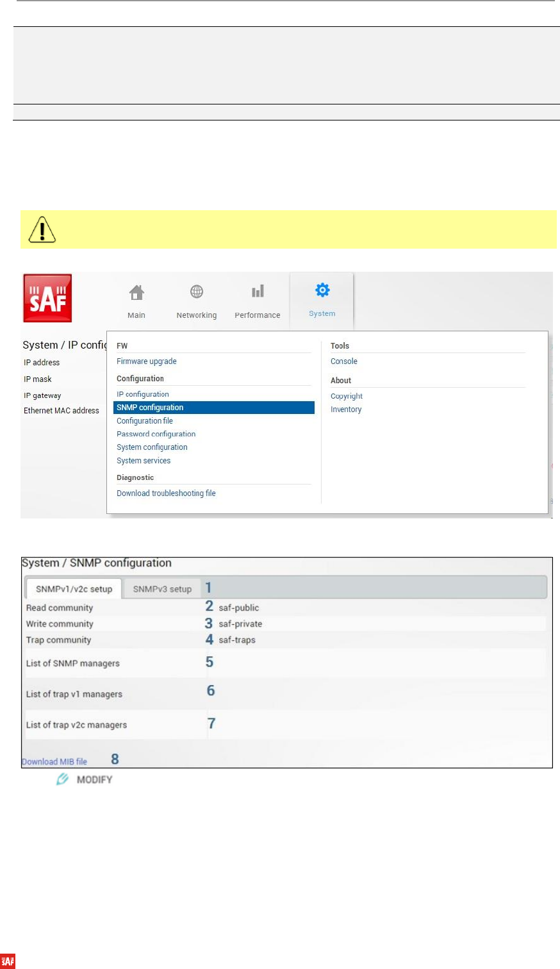Click the List of trap v2c managers field
Image resolution: width=560 pixels, height=969 pixels.
(377, 724)
